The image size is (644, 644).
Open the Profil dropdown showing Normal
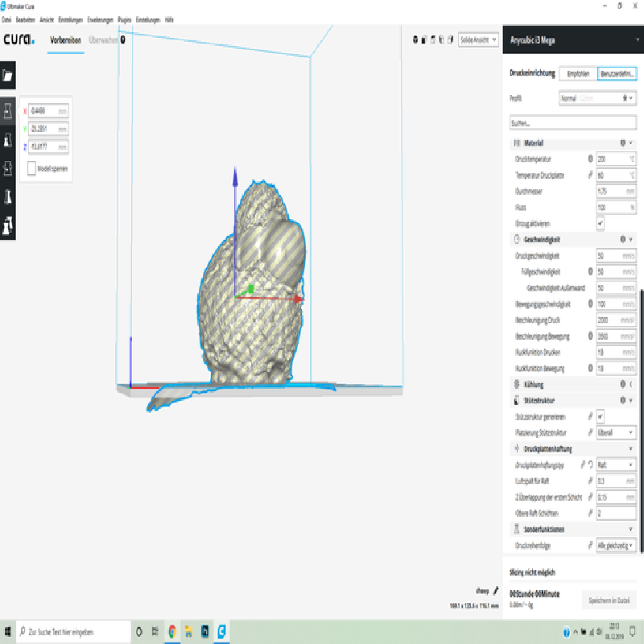tap(597, 98)
